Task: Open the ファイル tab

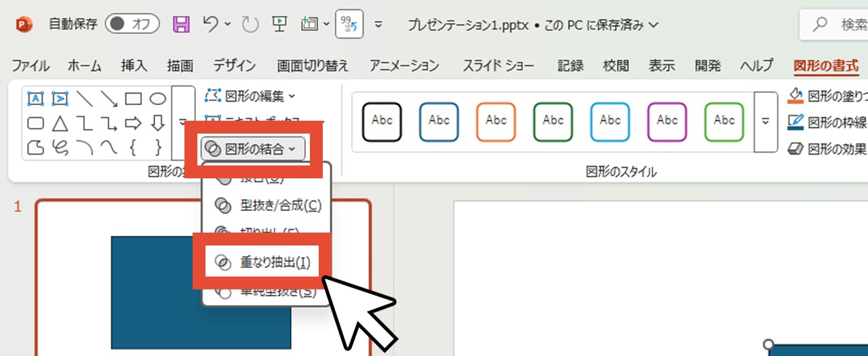Action: (31, 66)
